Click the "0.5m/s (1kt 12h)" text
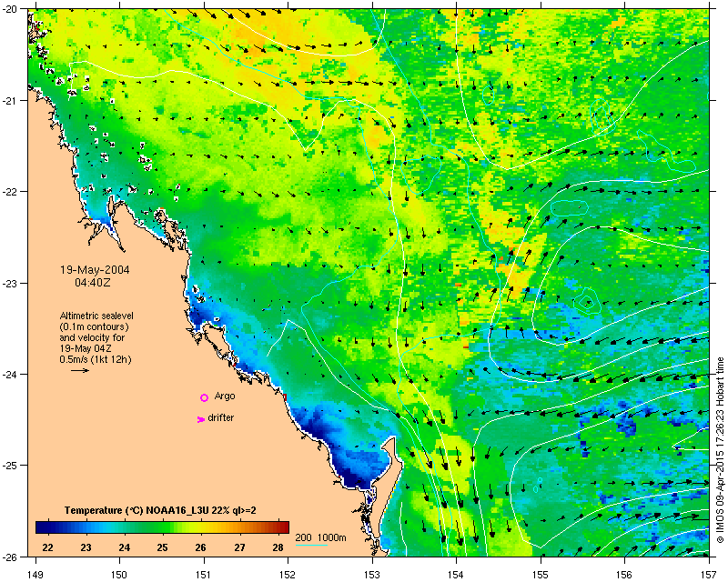The height and width of the screenshot is (582, 728). (x=96, y=360)
